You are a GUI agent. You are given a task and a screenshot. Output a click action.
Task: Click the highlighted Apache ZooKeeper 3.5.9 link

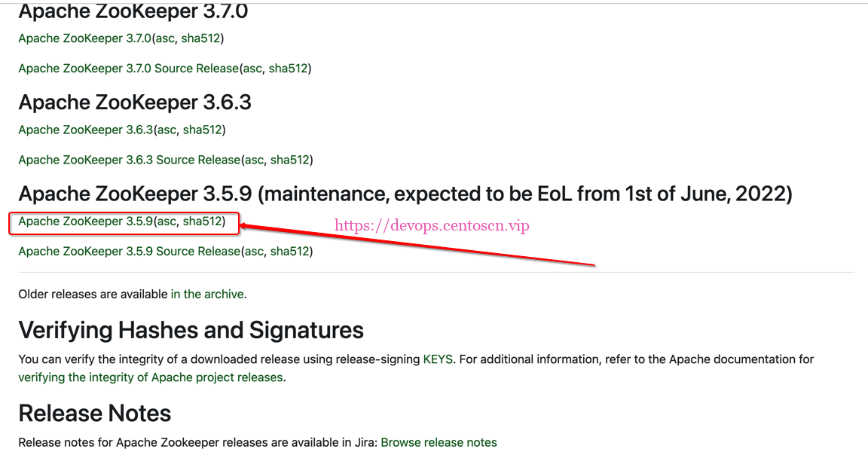click(x=85, y=221)
